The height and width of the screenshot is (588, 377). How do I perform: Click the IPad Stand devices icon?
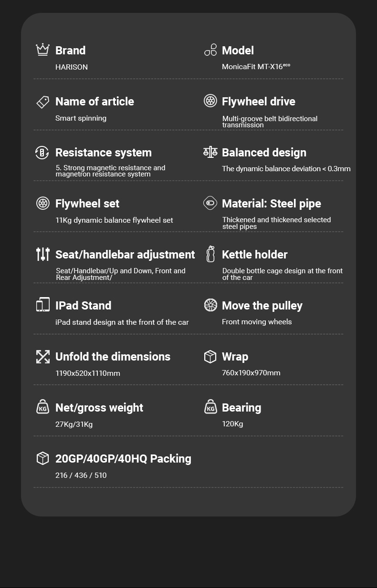click(43, 305)
